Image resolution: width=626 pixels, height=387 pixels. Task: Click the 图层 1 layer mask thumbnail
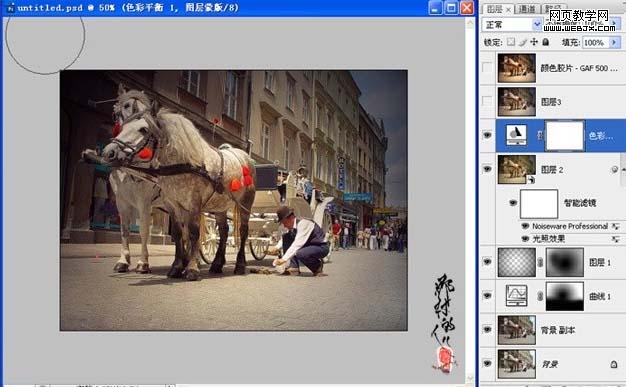565,262
